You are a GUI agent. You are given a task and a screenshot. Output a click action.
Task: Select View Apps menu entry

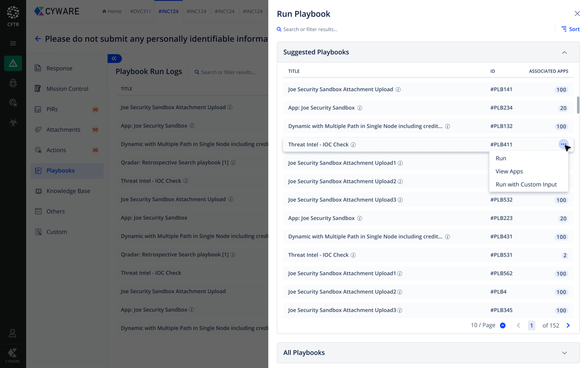point(509,171)
